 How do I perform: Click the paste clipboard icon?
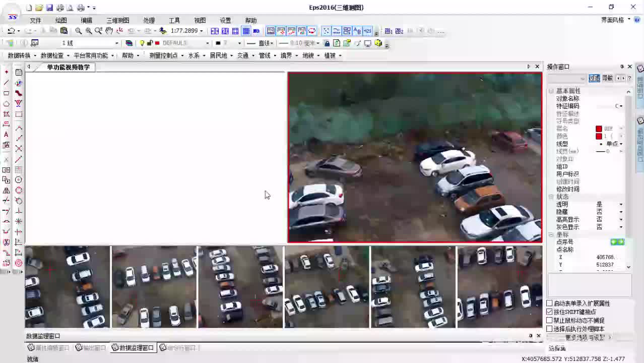point(64,31)
